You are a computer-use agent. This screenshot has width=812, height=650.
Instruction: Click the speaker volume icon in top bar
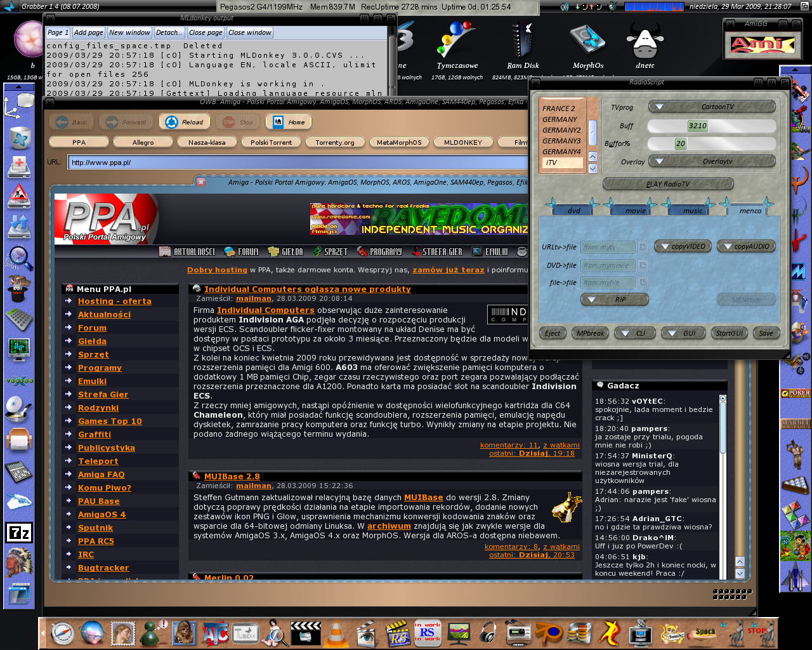[565, 6]
